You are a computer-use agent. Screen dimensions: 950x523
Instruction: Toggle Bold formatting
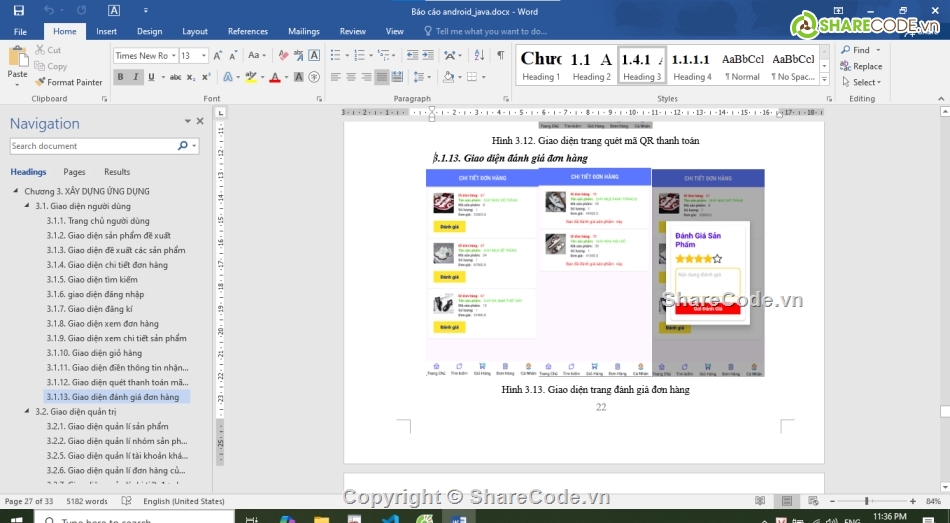(x=121, y=77)
